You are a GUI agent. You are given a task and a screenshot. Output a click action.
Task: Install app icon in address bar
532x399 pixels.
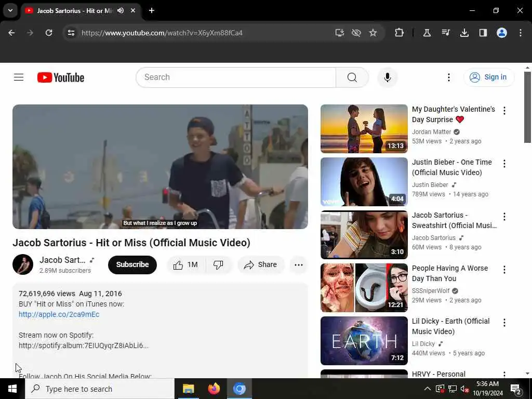point(340,33)
